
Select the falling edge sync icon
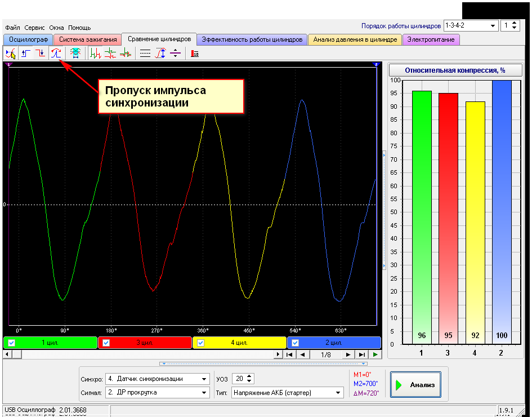[41, 54]
